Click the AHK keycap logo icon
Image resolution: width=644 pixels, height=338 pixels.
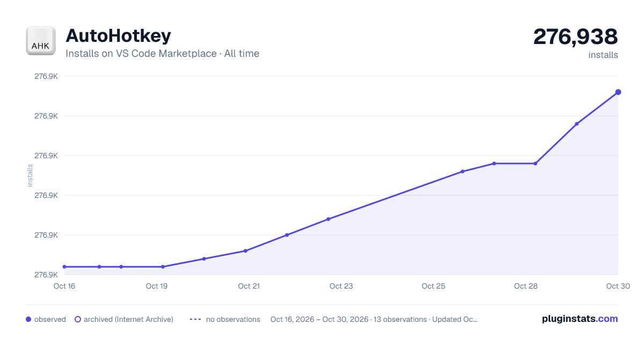coord(41,41)
